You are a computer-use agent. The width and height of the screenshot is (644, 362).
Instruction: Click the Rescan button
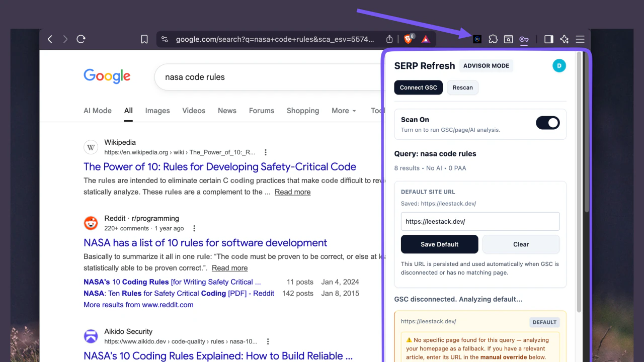tap(463, 87)
